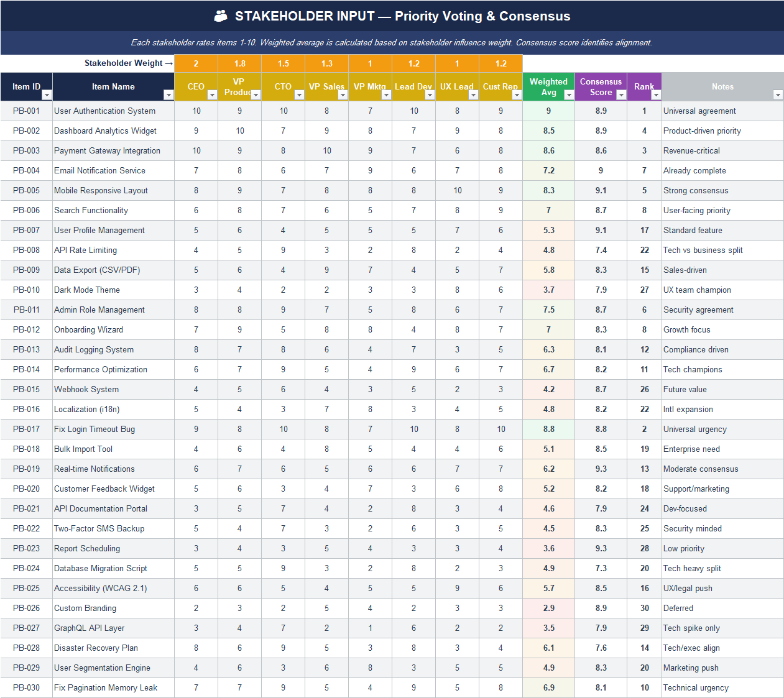Select the Universal urgency note
The image size is (784, 698).
tap(722, 429)
